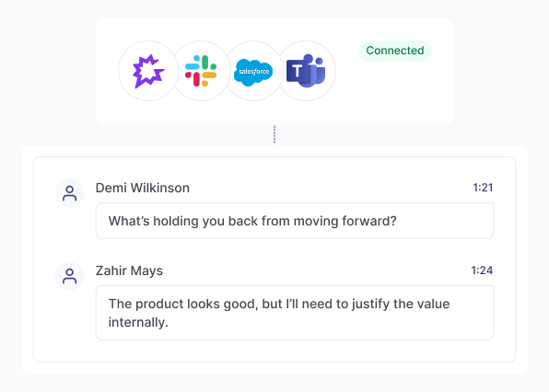This screenshot has width=549, height=392.
Task: Click the purple starburst app icon
Action: click(148, 71)
